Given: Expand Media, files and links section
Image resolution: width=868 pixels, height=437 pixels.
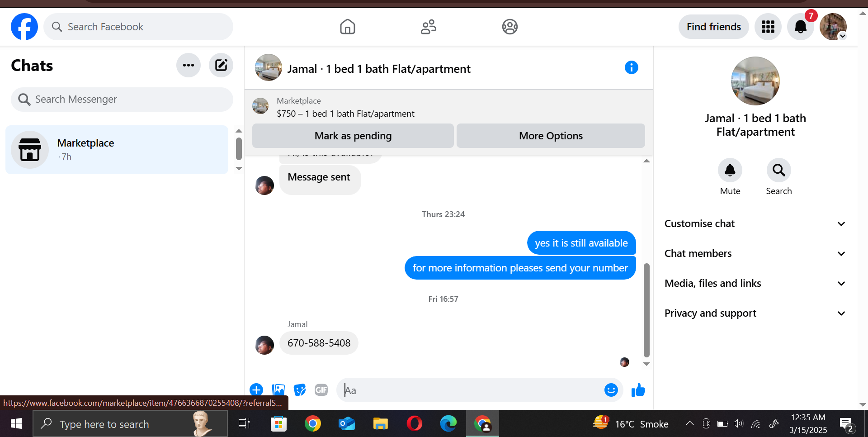Looking at the screenshot, I should tap(755, 283).
